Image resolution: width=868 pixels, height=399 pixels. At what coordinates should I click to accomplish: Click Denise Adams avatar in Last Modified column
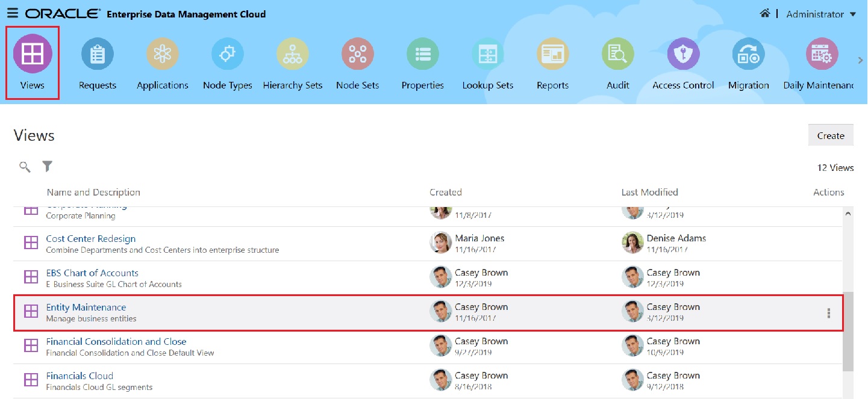point(632,243)
